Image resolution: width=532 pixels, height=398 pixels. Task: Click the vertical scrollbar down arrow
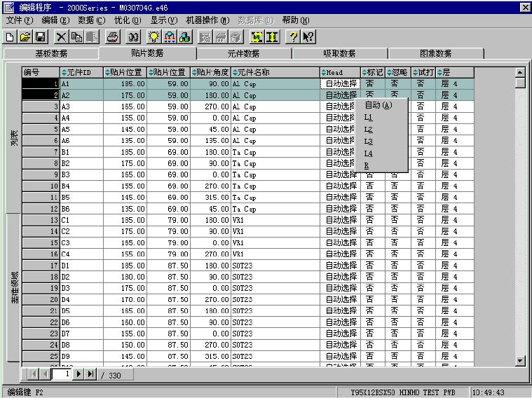520,361
